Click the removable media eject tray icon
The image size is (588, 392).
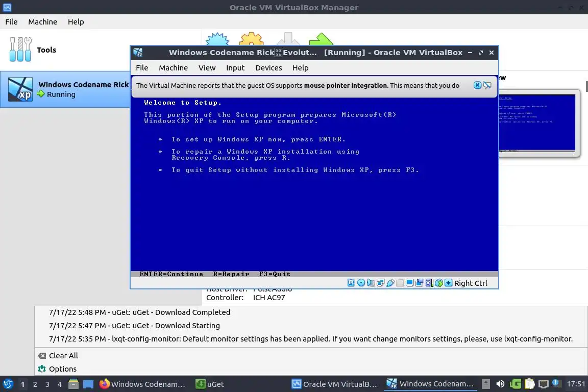[485, 384]
